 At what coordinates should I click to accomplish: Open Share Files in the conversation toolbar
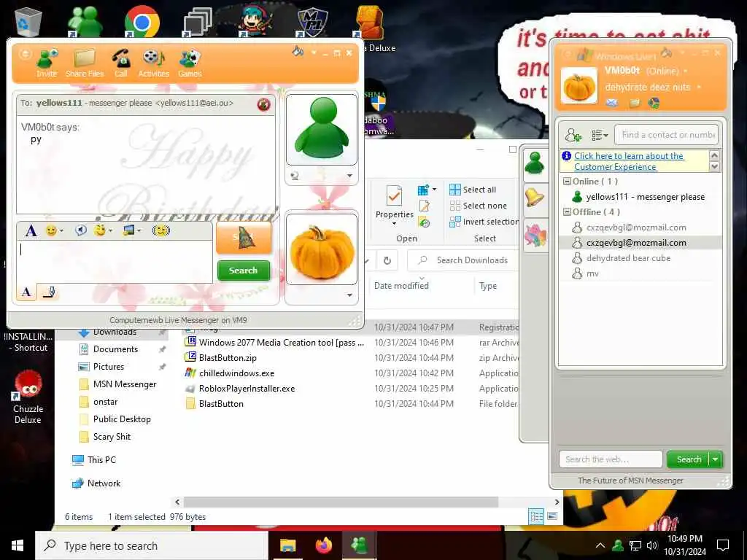point(85,63)
